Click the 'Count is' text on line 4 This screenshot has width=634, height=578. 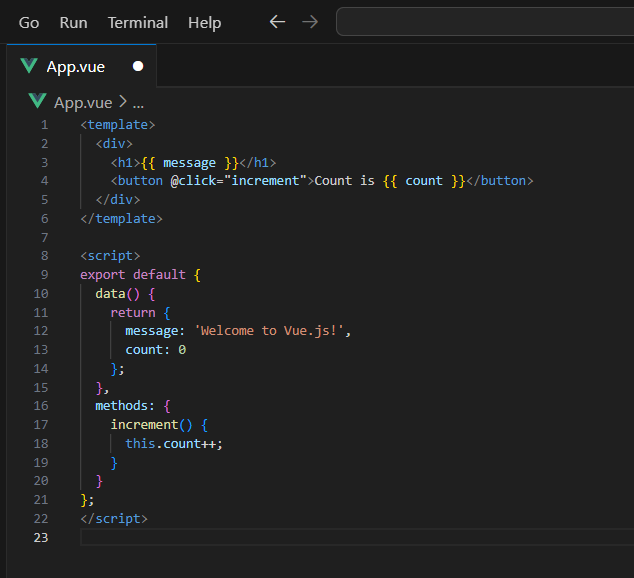(344, 181)
